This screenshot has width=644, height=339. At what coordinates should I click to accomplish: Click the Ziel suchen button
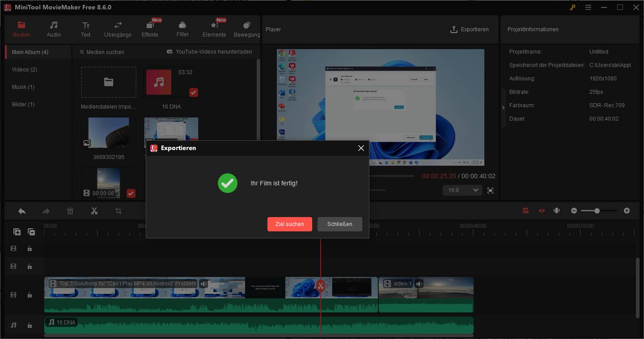[x=289, y=224]
